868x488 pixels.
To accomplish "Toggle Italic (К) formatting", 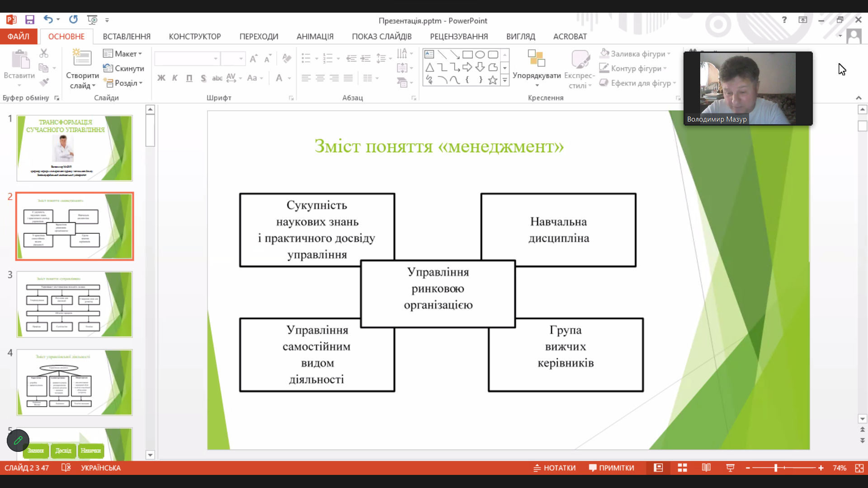I will (175, 78).
